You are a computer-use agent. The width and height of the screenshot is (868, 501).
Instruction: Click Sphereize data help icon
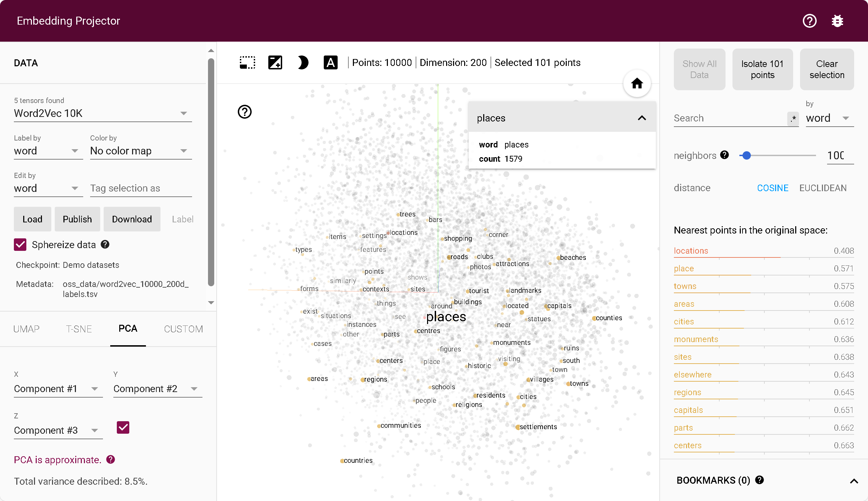point(105,245)
